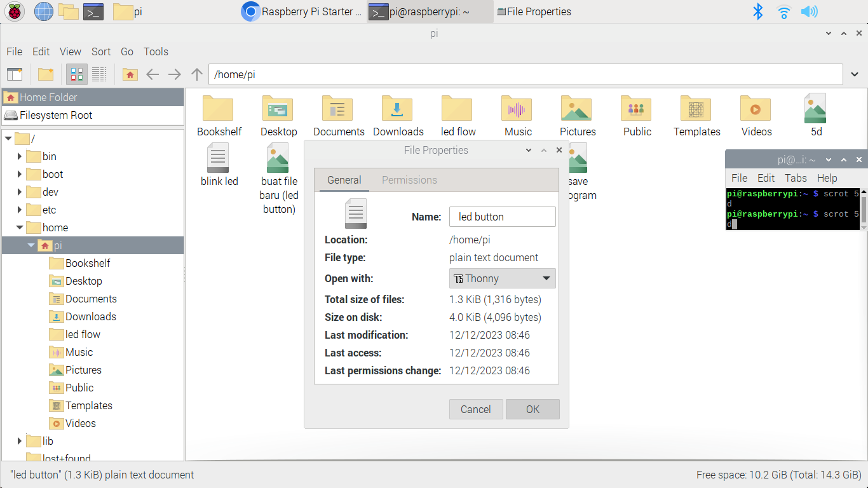Select the 5d image file
This screenshot has height=488, width=868.
[815, 108]
